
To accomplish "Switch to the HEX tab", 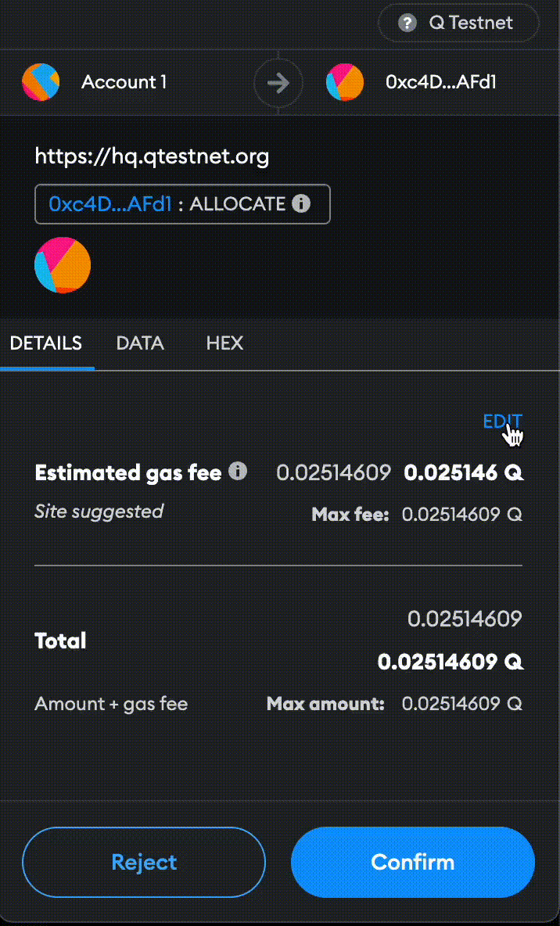I will point(224,343).
